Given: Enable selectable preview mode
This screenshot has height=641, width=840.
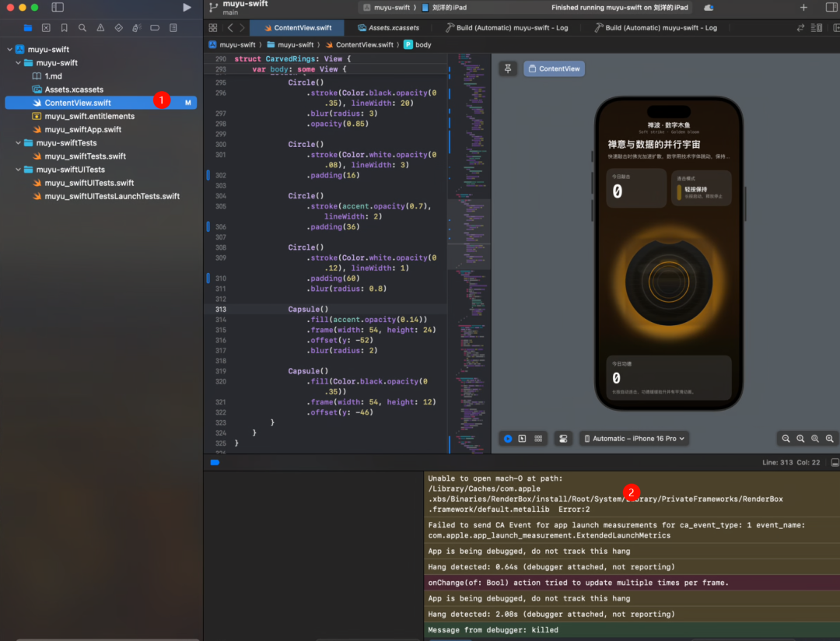Looking at the screenshot, I should pos(523,439).
